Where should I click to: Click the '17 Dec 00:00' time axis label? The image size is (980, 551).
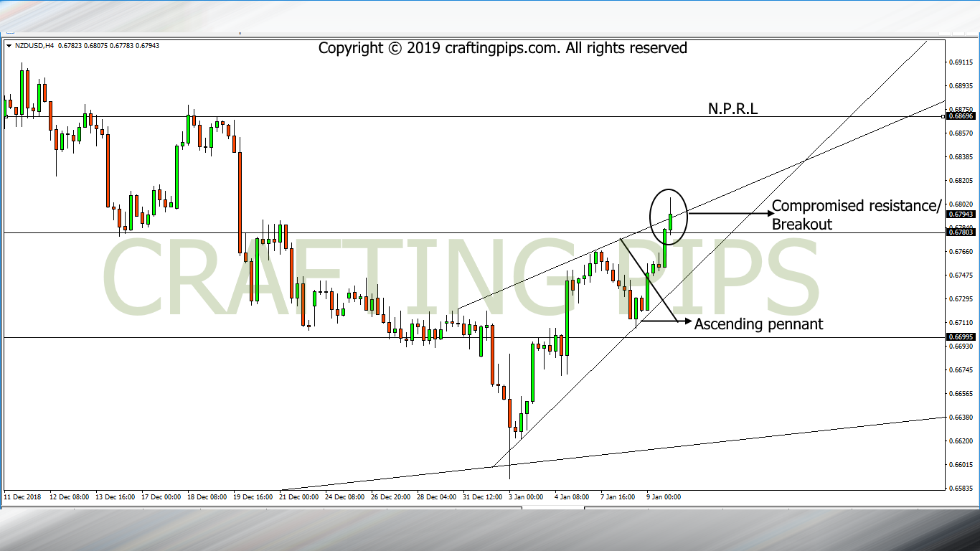tap(161, 496)
